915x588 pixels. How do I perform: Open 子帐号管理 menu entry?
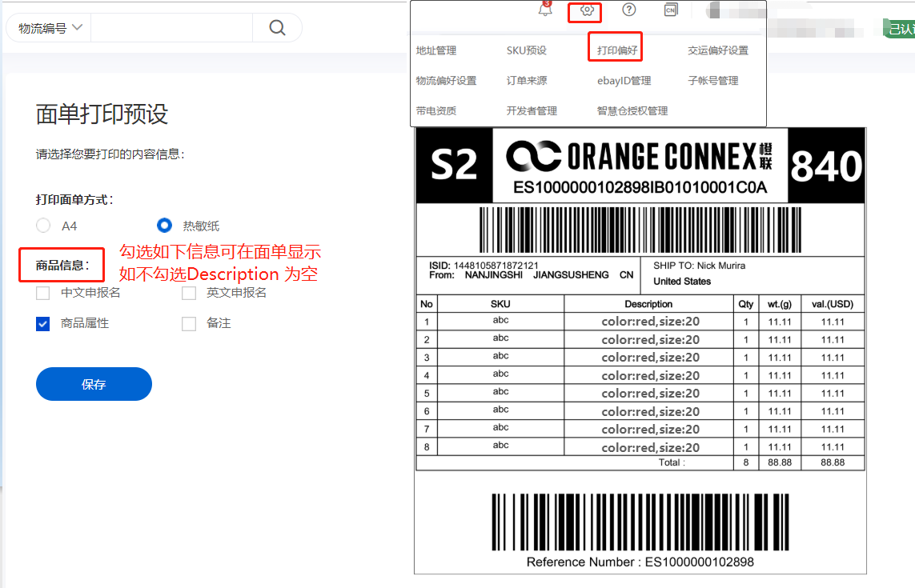click(x=712, y=81)
